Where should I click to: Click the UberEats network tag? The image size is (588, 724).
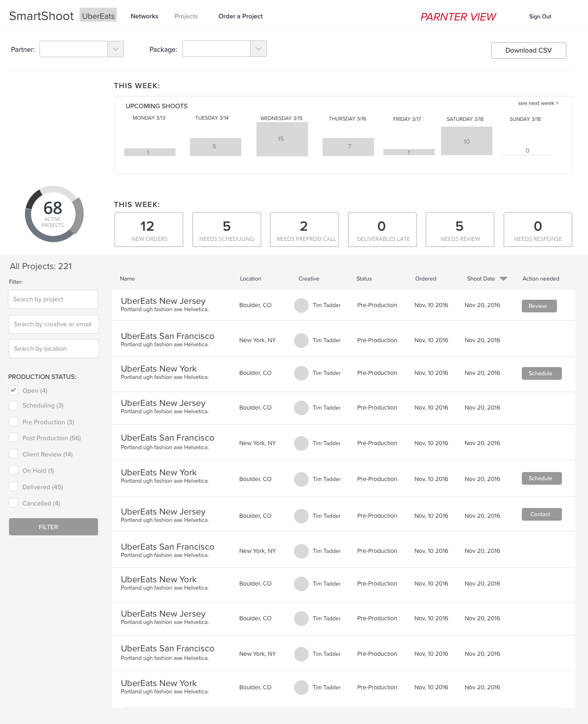coord(98,16)
